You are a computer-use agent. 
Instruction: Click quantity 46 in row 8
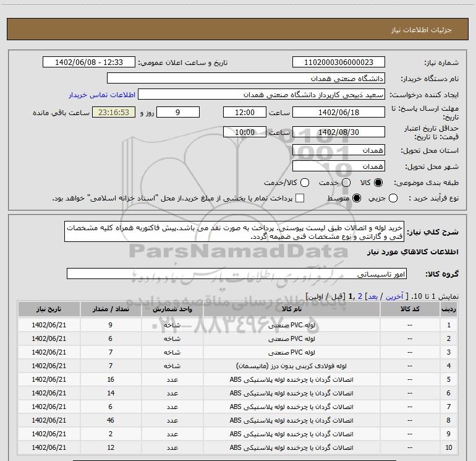(x=111, y=420)
